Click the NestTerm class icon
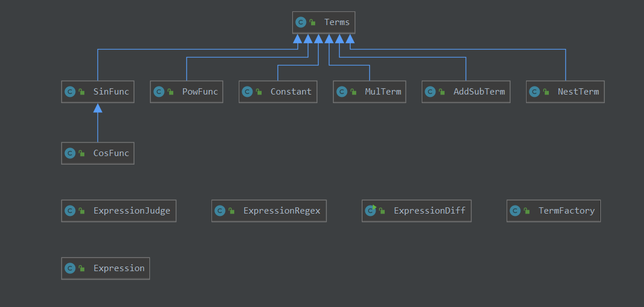The height and width of the screenshot is (307, 644). (x=535, y=92)
